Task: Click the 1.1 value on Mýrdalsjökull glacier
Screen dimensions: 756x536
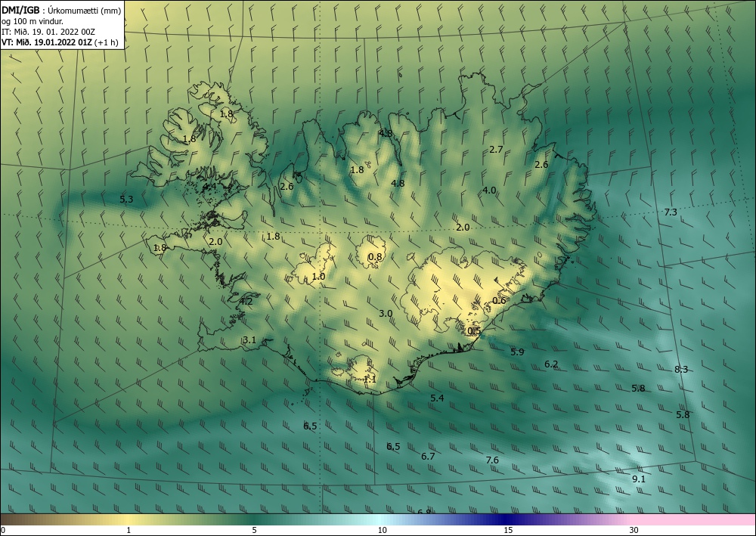Action: (370, 380)
